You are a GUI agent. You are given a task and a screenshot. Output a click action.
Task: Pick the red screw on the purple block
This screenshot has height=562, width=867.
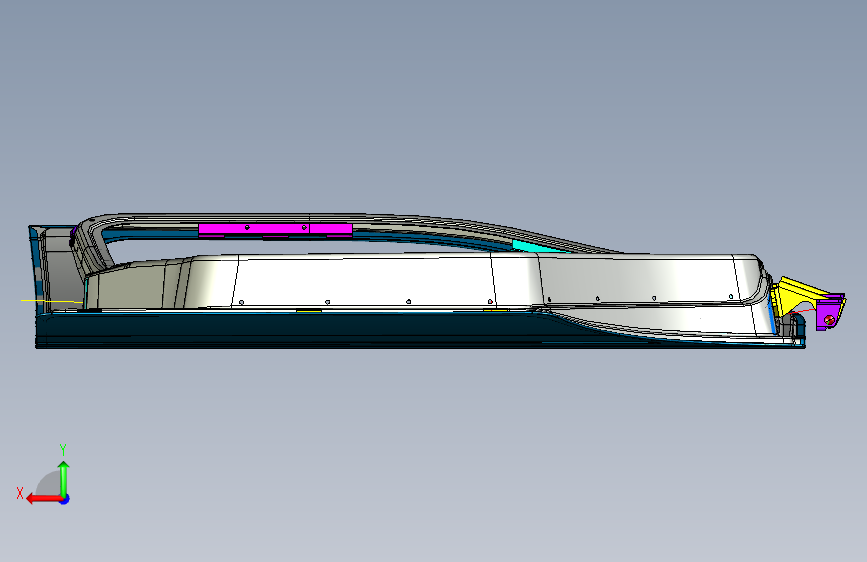(829, 319)
